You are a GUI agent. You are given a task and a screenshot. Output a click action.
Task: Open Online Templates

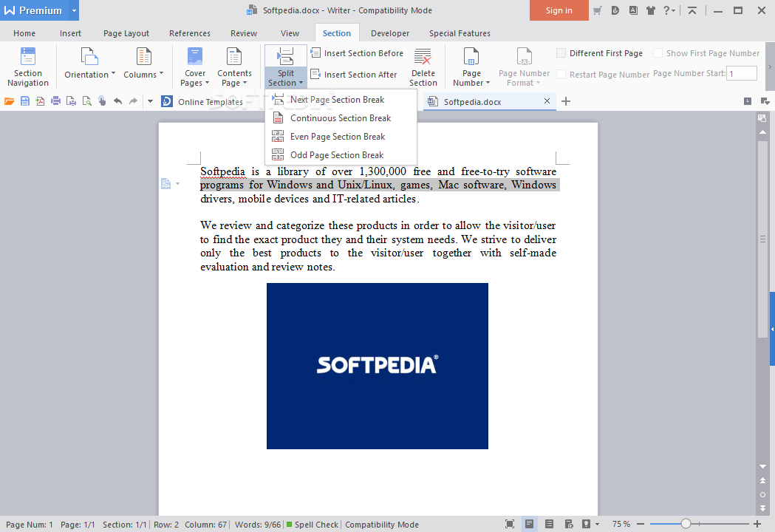[x=202, y=101]
